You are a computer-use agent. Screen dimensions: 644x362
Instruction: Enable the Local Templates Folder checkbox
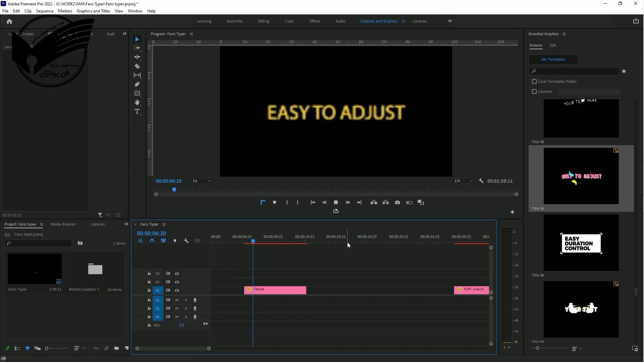534,81
